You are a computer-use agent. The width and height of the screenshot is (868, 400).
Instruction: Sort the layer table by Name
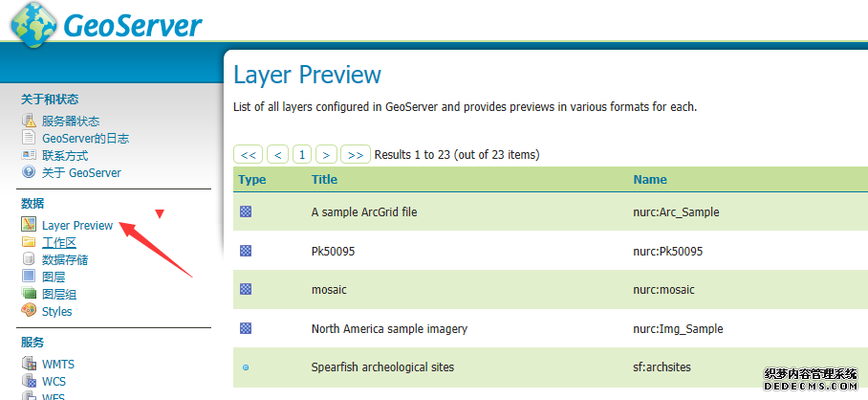(649, 179)
